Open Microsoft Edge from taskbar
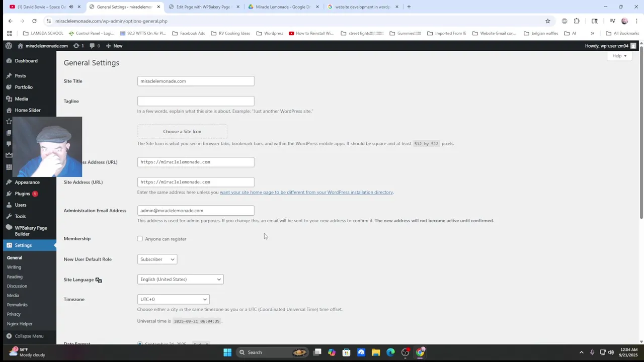This screenshot has width=644, height=362. [x=390, y=352]
